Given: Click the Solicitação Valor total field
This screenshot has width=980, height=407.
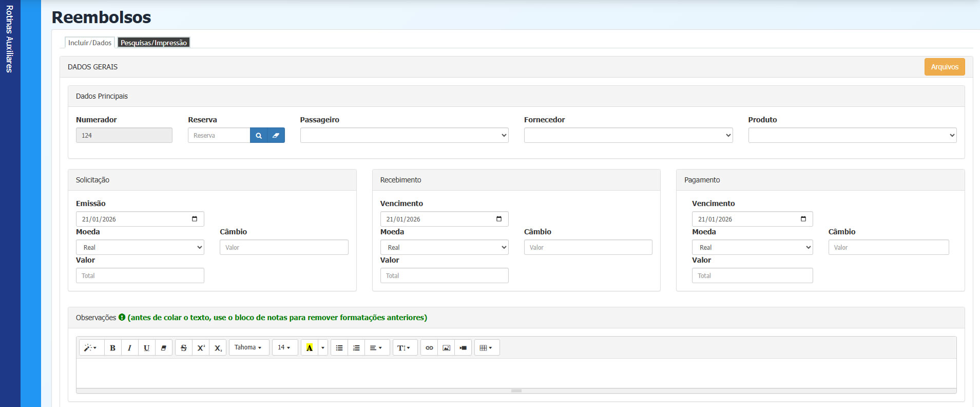Looking at the screenshot, I should pos(140,275).
